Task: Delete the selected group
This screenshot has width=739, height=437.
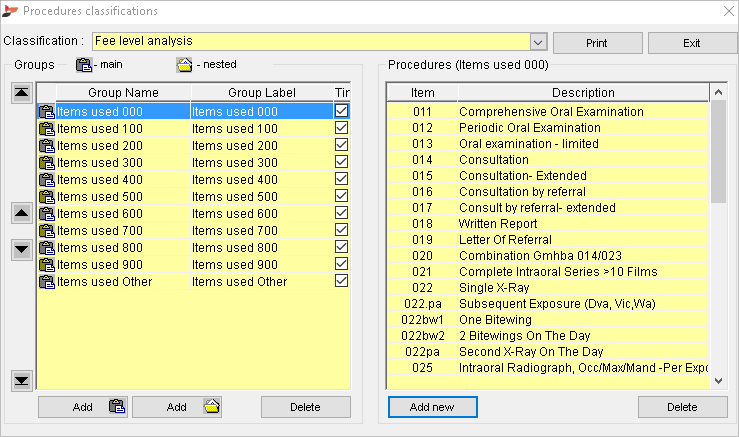Action: [306, 407]
